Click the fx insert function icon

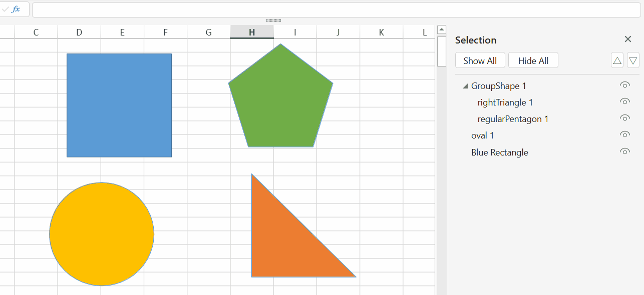pos(16,9)
